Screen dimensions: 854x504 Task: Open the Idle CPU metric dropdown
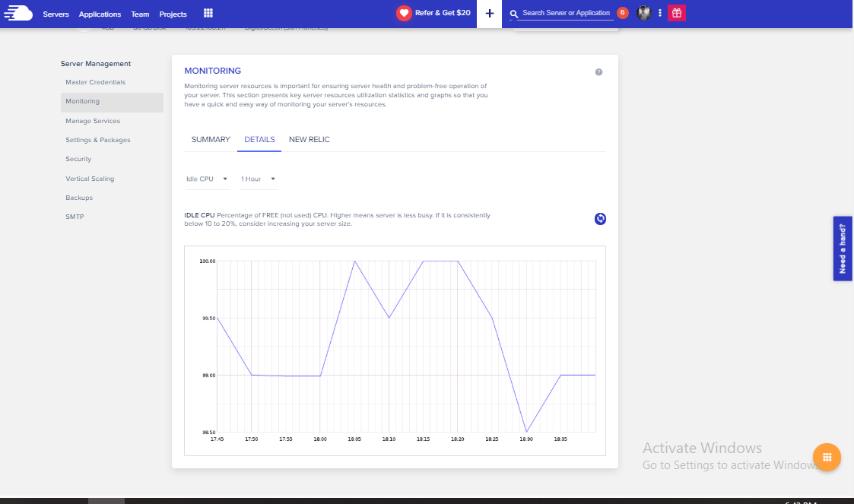point(207,178)
